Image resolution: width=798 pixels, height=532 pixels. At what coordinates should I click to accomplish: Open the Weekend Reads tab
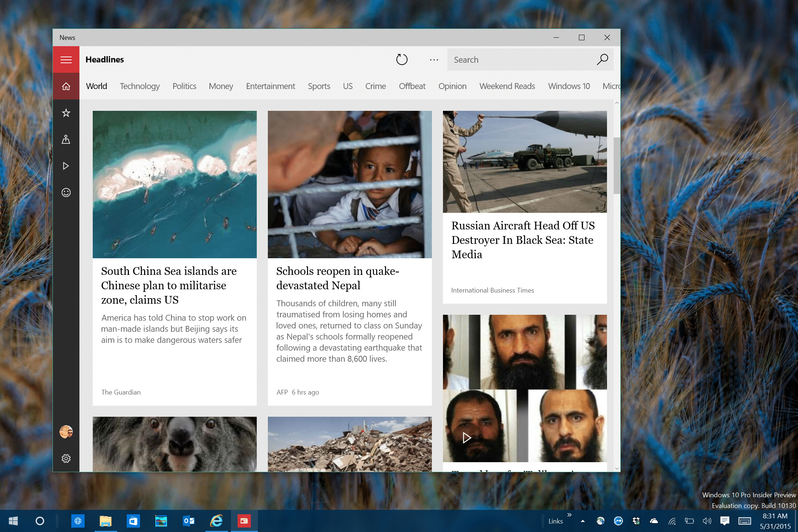tap(507, 86)
